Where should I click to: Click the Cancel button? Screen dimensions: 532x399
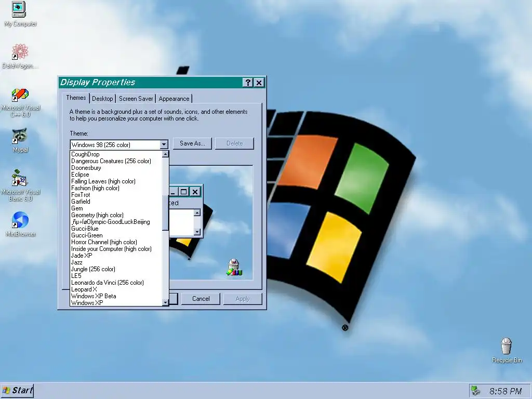point(201,299)
